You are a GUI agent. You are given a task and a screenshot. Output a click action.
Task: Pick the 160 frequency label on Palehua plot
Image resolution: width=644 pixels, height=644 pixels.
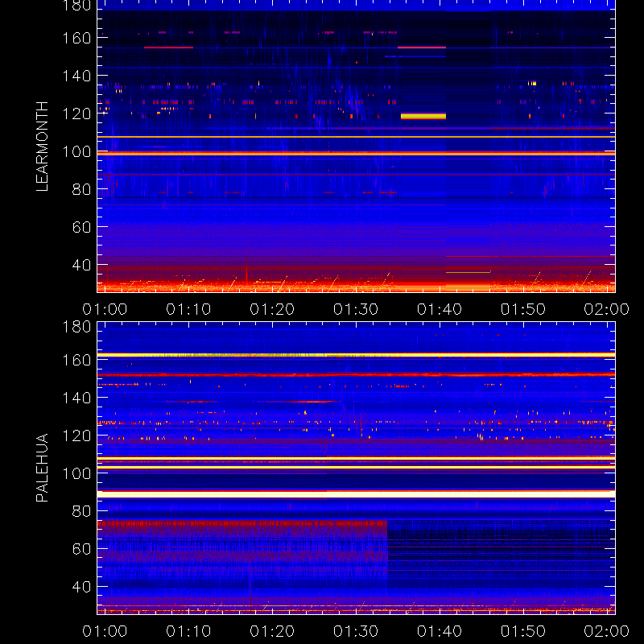pyautogui.click(x=76, y=360)
